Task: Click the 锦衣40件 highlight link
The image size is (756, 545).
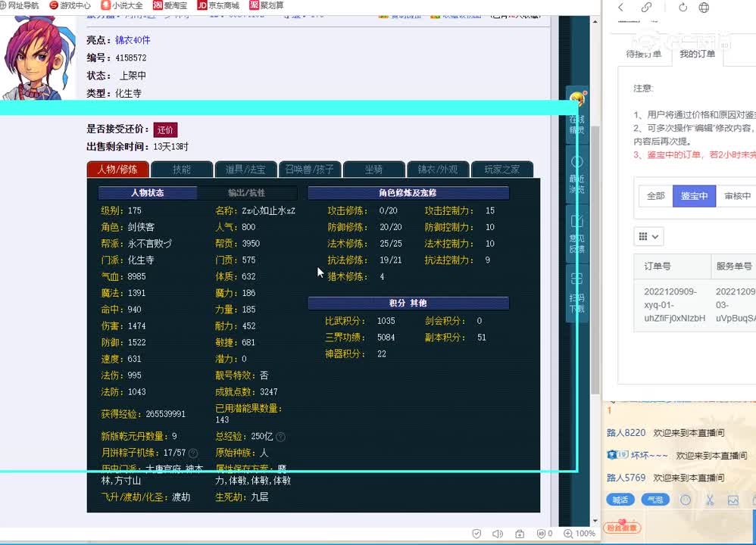Action: point(133,40)
